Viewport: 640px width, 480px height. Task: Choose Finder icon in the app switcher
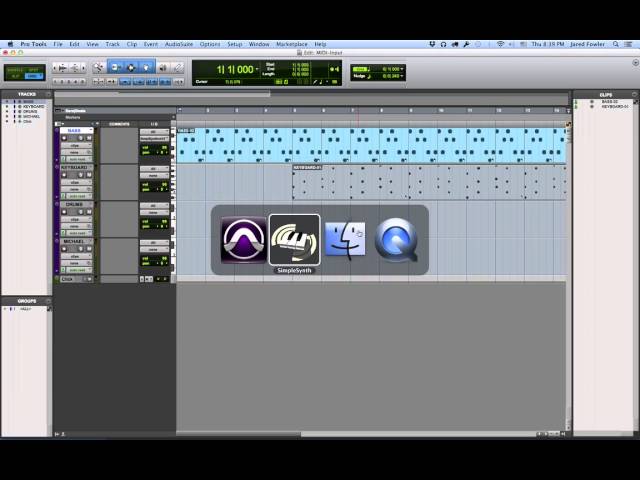(x=345, y=240)
